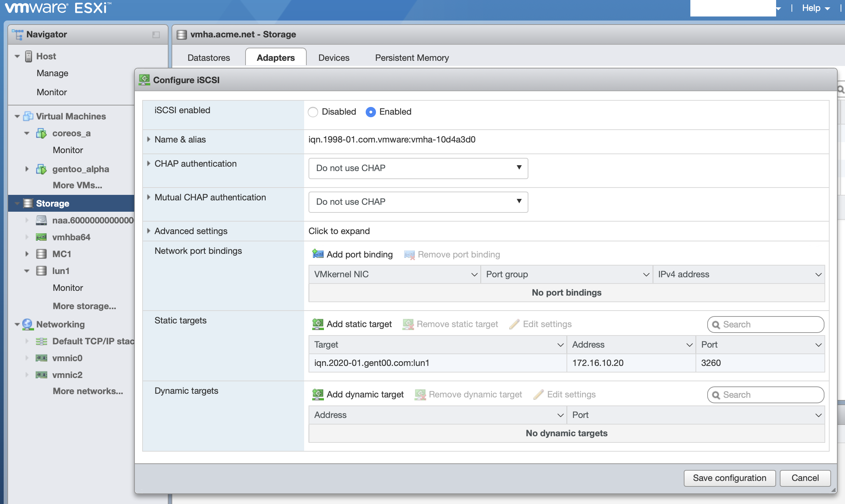
Task: Click the dynamic targets Search field
Action: (x=766, y=395)
